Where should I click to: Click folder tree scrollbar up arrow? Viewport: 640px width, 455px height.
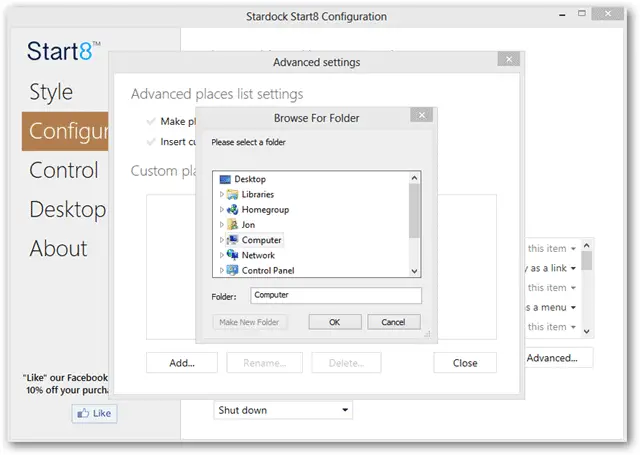tap(415, 178)
